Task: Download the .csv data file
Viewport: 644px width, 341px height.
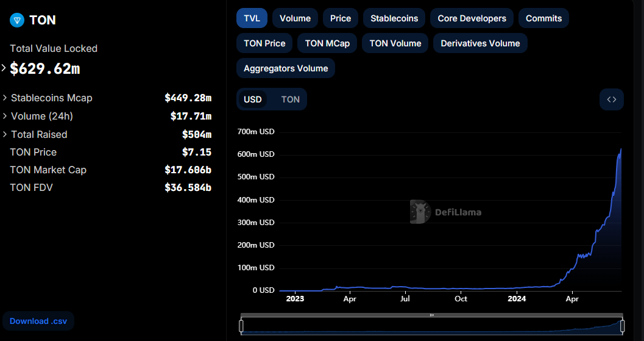Action: click(x=38, y=321)
